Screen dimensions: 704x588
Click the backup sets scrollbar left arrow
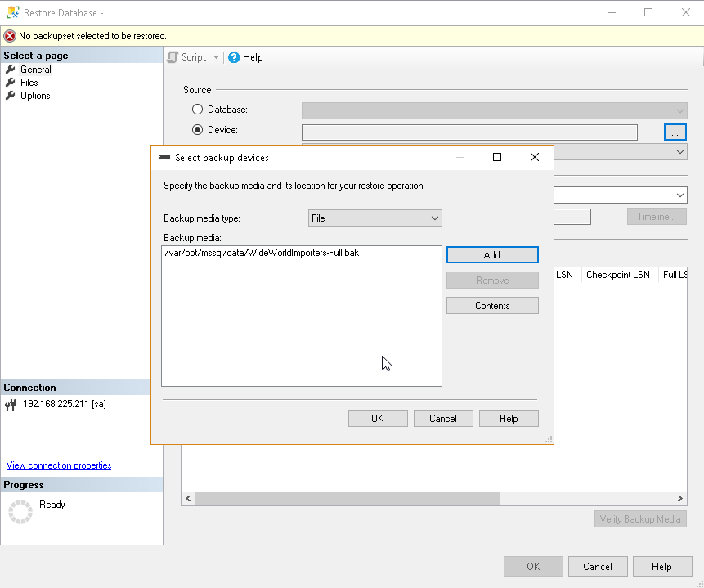tap(188, 498)
